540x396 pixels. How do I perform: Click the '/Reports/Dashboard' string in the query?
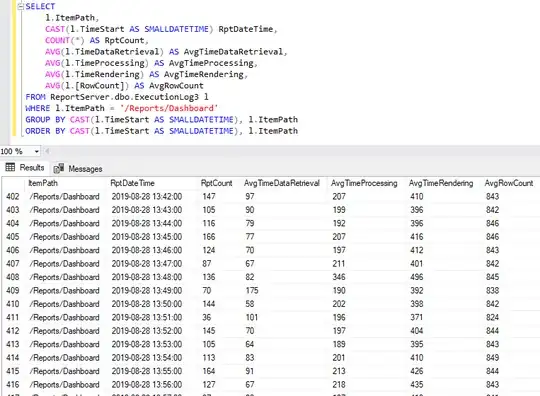169,108
